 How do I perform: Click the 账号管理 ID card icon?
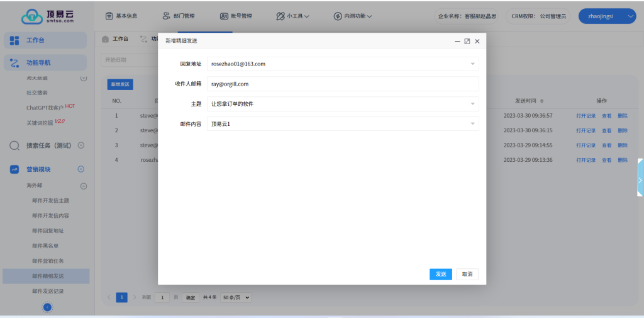coord(224,16)
